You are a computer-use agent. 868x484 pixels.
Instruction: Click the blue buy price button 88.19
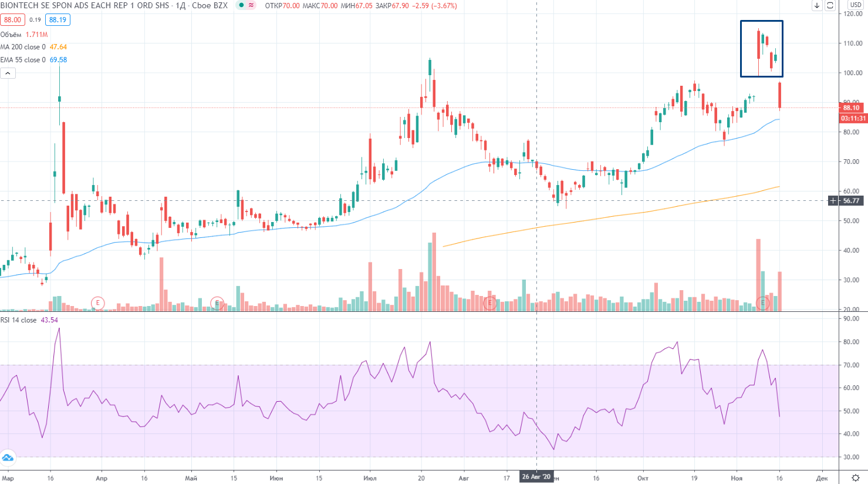tap(58, 20)
